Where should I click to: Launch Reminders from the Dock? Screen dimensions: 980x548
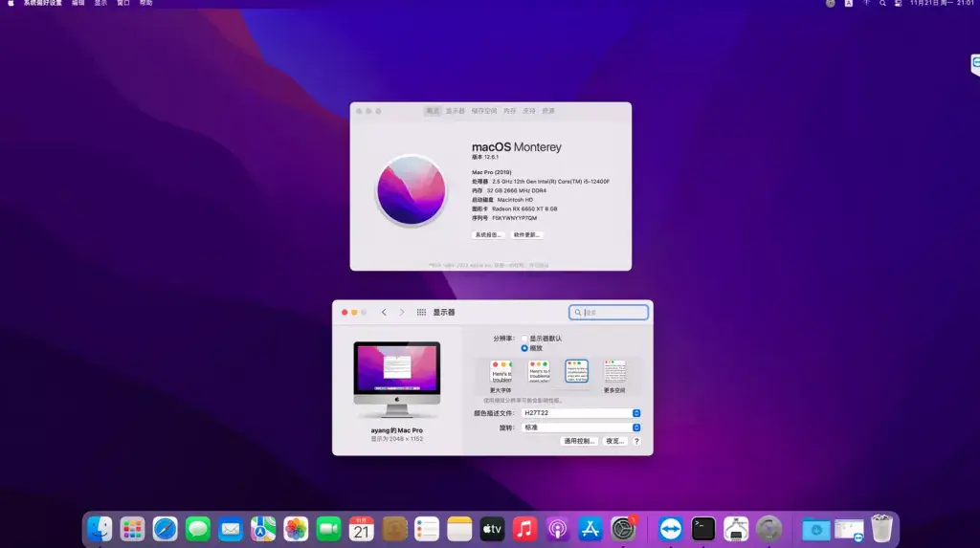(x=426, y=529)
